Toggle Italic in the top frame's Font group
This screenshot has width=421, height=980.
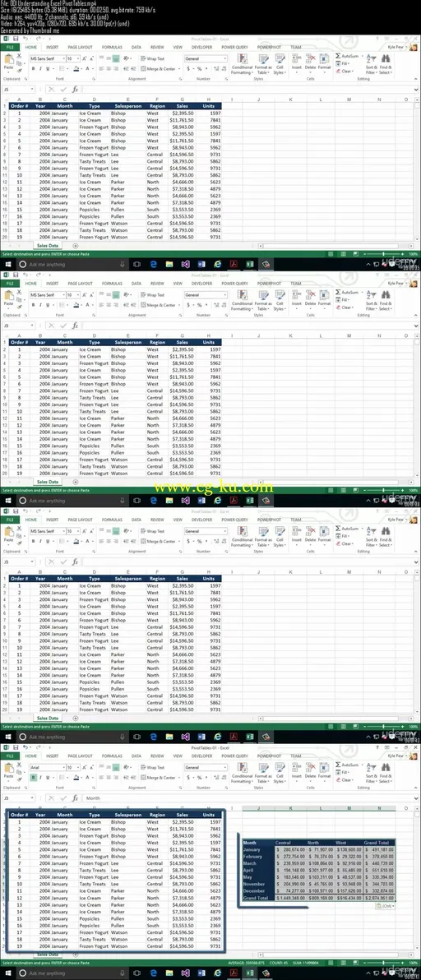[x=40, y=69]
